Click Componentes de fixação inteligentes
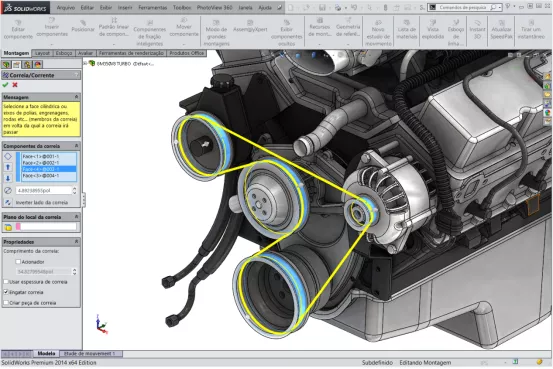 (x=150, y=32)
